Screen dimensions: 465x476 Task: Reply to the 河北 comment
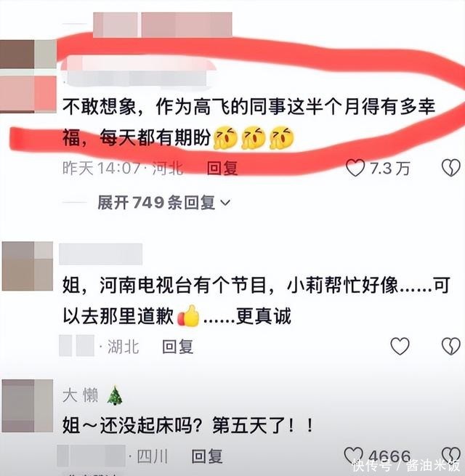tap(222, 168)
